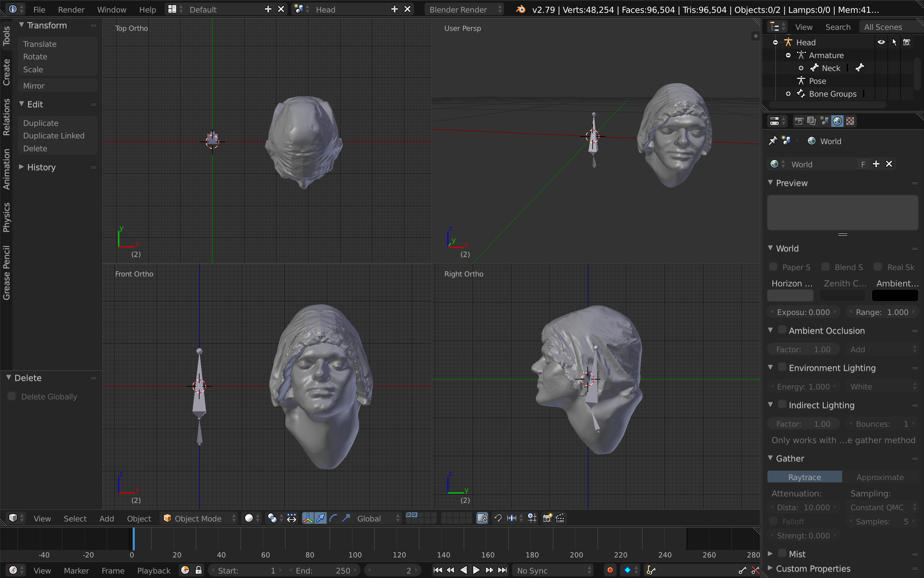Jump to the first frame
924x578 pixels.
tap(438, 570)
